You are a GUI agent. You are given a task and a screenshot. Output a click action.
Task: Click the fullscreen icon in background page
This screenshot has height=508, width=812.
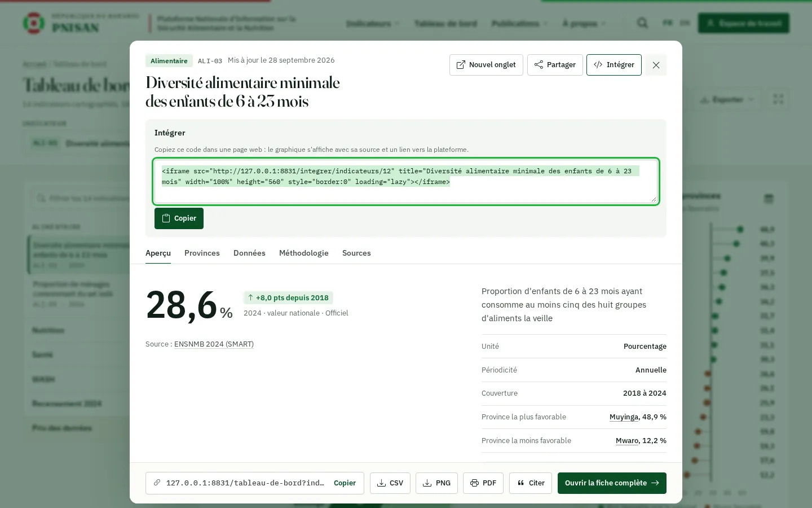tap(779, 99)
